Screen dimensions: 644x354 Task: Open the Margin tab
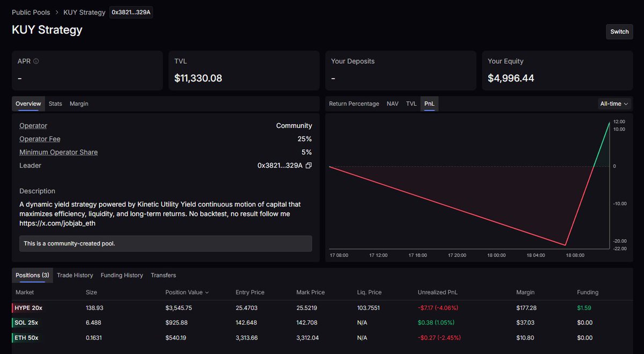(79, 103)
